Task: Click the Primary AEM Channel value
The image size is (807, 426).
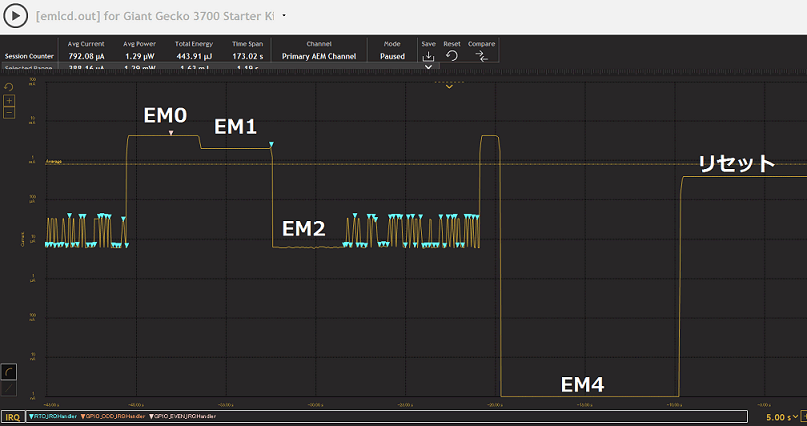Action: click(319, 56)
